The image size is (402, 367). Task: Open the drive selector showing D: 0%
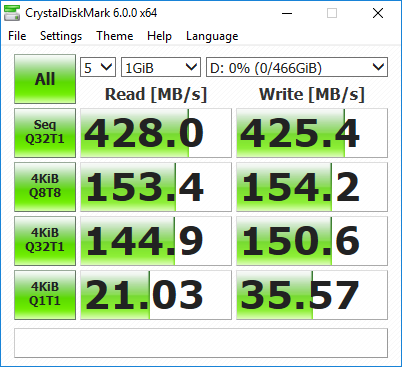point(297,67)
